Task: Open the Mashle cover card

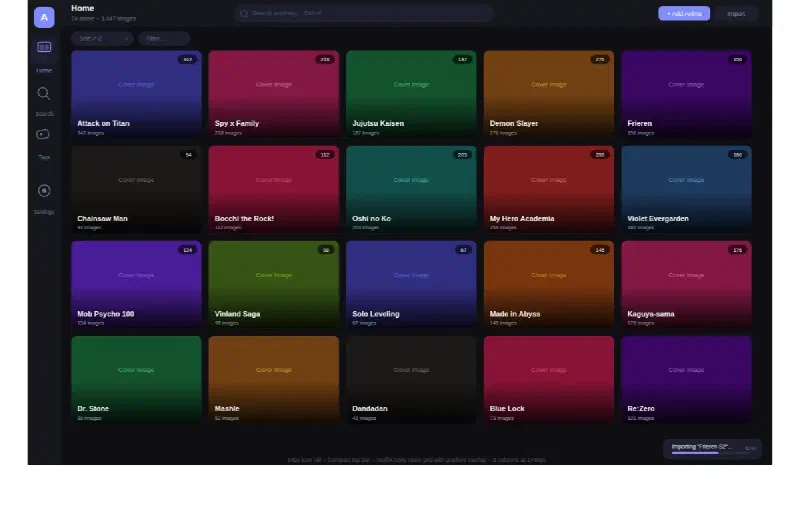Action: point(274,380)
